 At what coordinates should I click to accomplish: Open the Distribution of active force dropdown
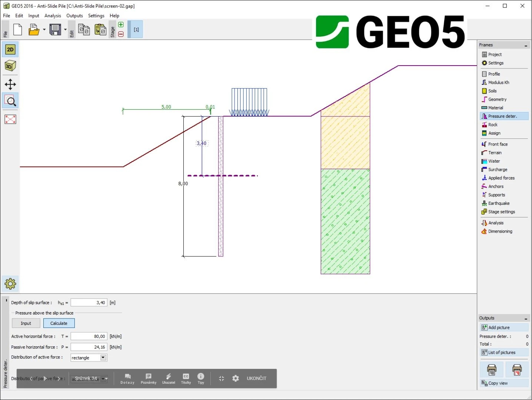[103, 358]
